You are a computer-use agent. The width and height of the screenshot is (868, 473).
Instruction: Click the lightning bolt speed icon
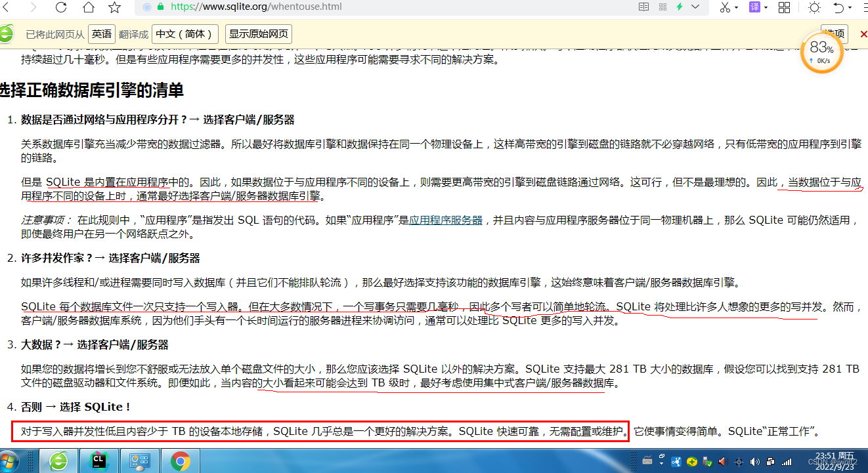coord(680,7)
